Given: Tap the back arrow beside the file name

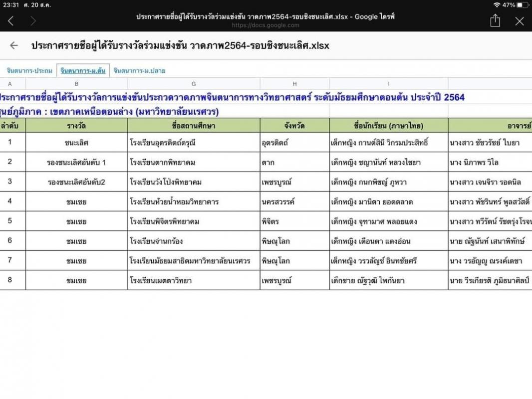Looking at the screenshot, I should [14, 45].
